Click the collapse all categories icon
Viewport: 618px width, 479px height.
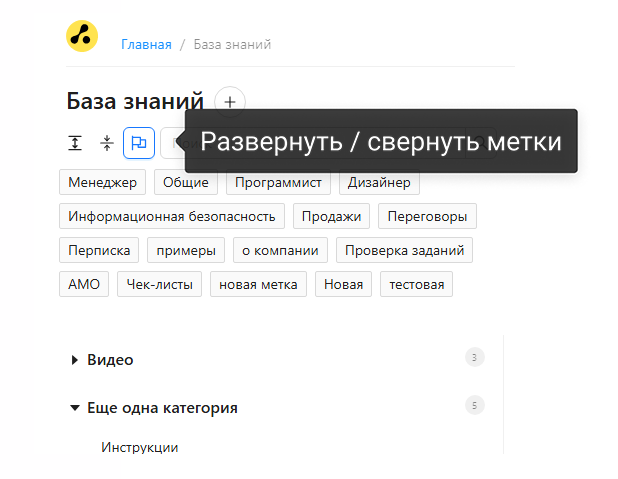point(106,143)
